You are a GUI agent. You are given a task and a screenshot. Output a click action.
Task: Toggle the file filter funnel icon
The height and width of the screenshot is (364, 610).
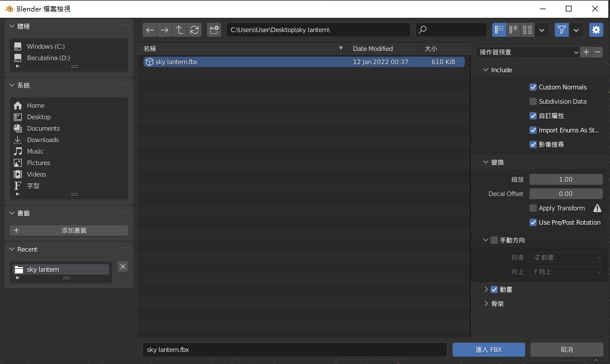561,30
